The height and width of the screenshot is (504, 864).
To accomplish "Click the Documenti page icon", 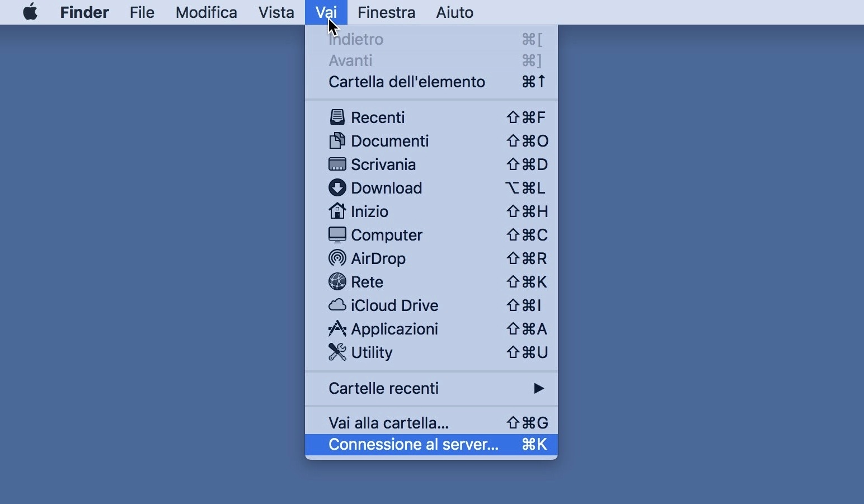I will pyautogui.click(x=337, y=141).
